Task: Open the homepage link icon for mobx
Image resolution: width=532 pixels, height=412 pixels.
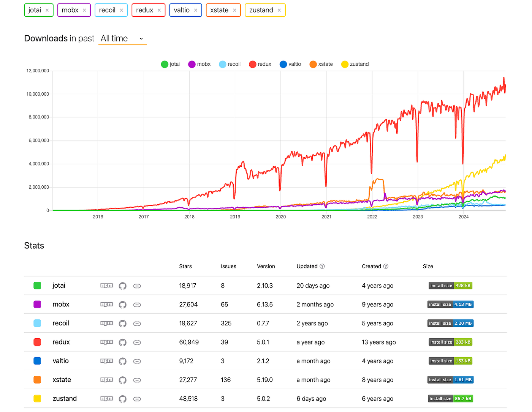Action: point(137,305)
